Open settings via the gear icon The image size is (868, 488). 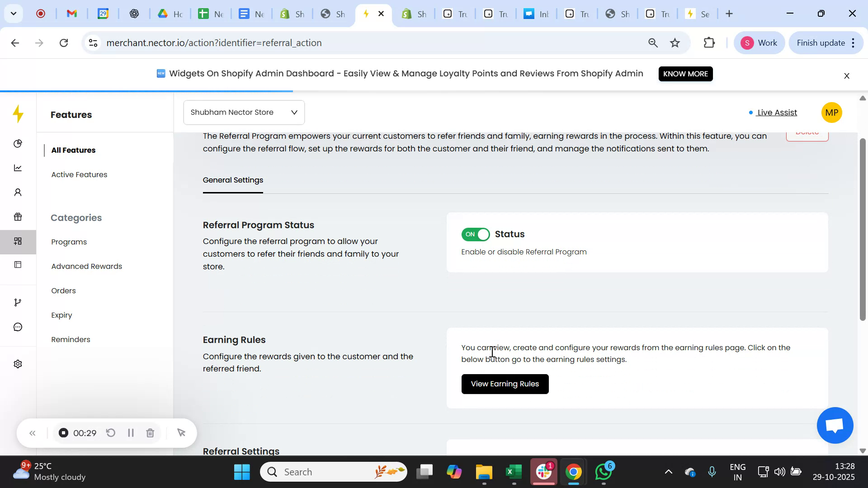(18, 364)
